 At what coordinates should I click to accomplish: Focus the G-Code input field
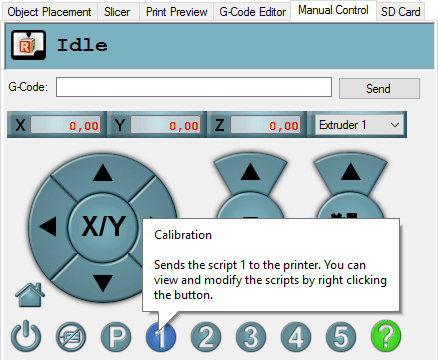(194, 87)
